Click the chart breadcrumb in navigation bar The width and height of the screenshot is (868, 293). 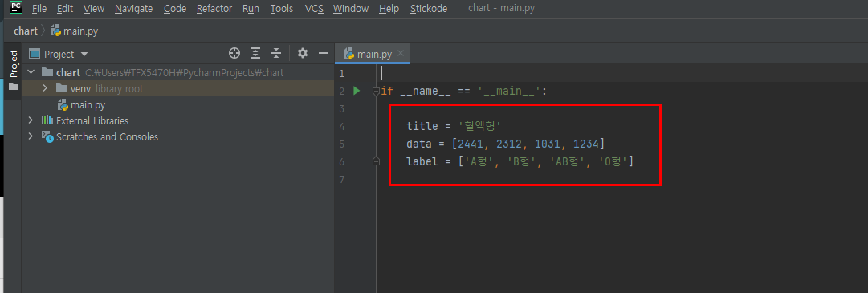point(26,31)
